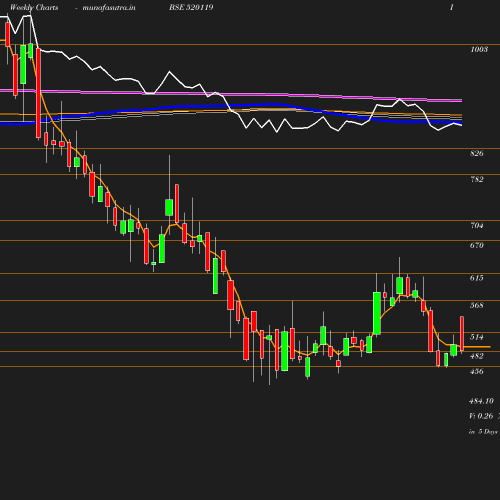Click the 782 price level label
Image resolution: width=500 pixels, height=500 pixels.
click(476, 179)
